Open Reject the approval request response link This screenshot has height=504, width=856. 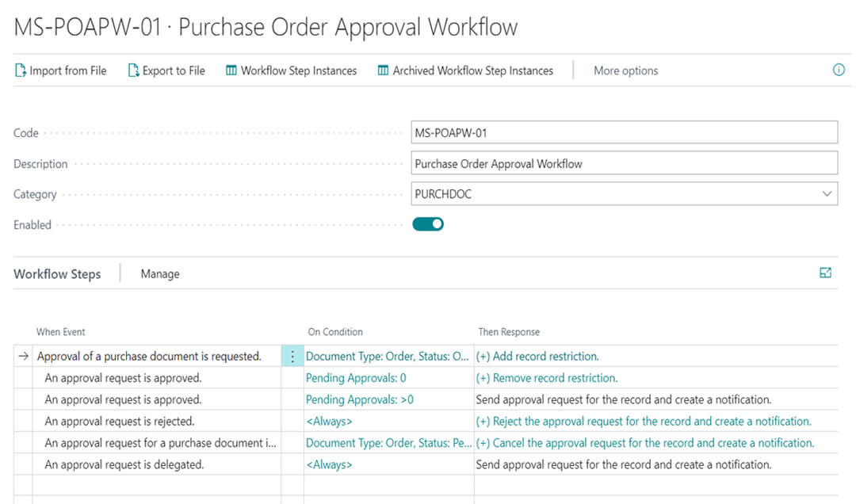[644, 421]
